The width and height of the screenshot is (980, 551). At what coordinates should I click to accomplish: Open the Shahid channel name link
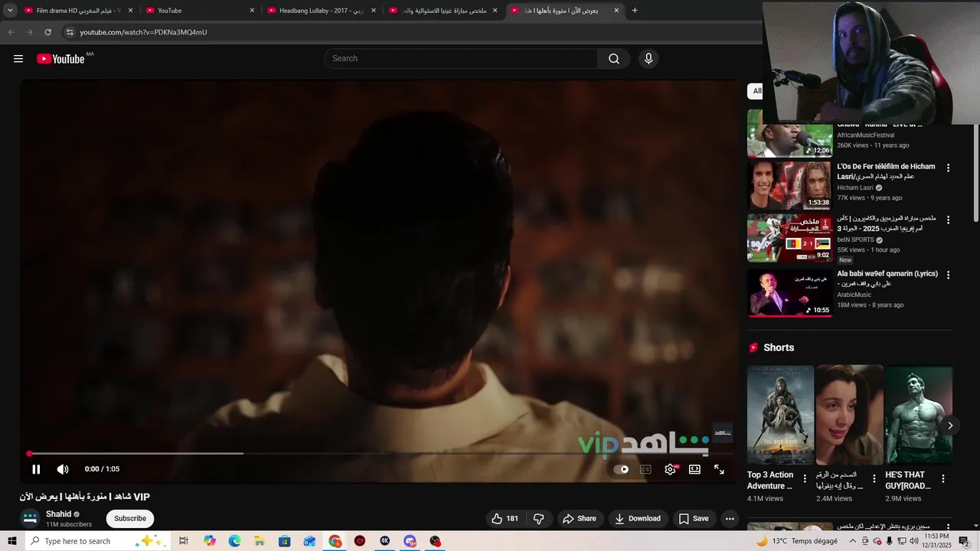[58, 514]
